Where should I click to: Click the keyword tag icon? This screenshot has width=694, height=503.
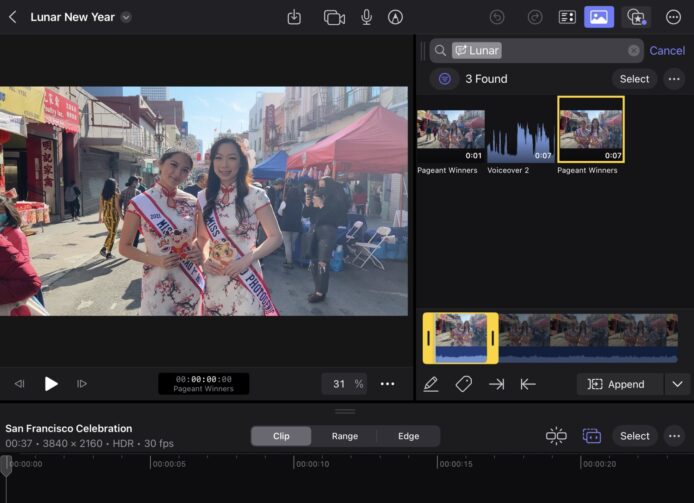coord(463,384)
